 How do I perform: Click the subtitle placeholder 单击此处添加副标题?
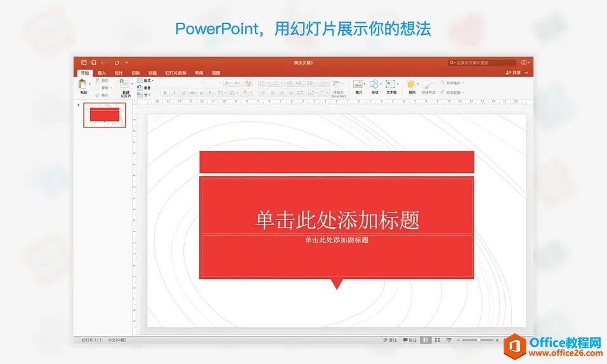(336, 240)
